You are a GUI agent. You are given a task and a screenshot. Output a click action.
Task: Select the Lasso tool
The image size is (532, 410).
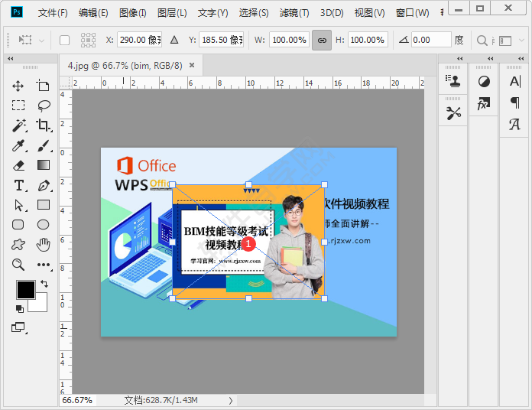[x=44, y=106]
